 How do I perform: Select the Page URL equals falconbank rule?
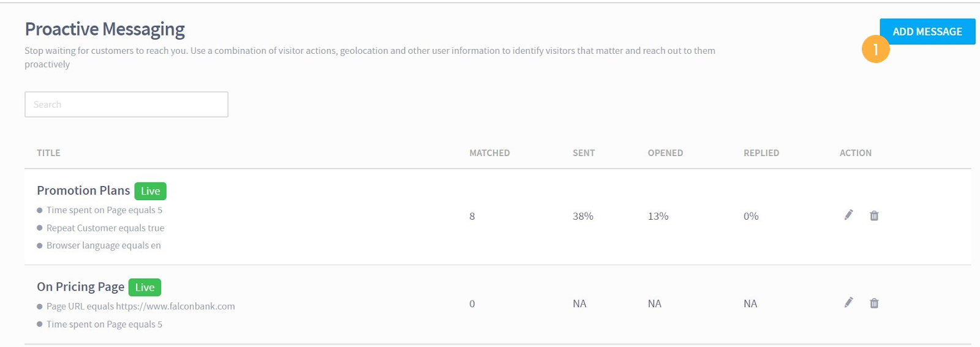tap(141, 306)
